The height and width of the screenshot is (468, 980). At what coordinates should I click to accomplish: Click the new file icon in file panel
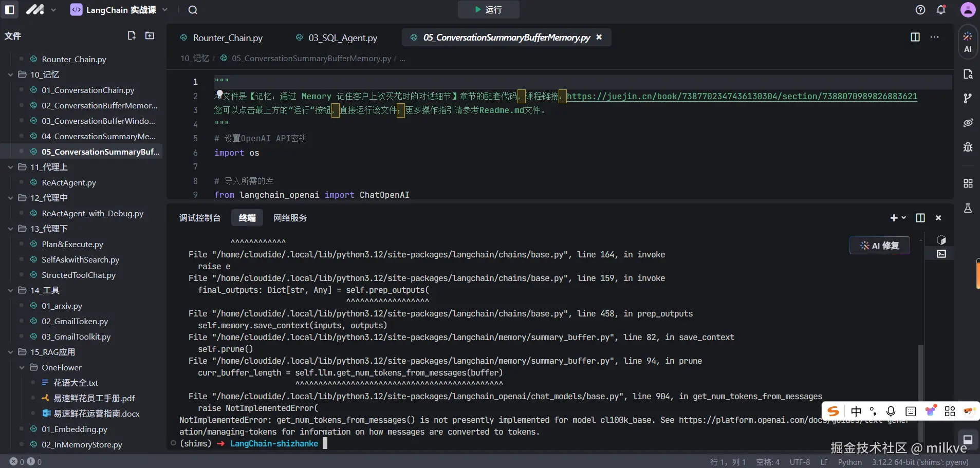point(132,35)
